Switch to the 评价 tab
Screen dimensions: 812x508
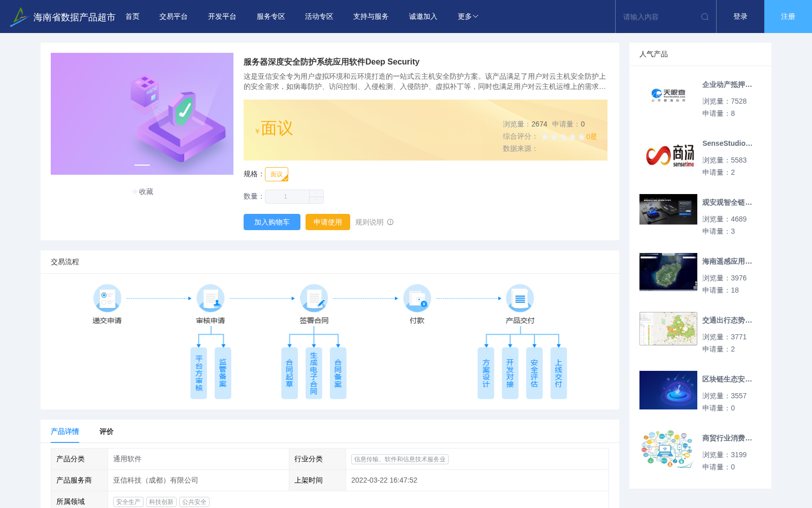click(106, 431)
